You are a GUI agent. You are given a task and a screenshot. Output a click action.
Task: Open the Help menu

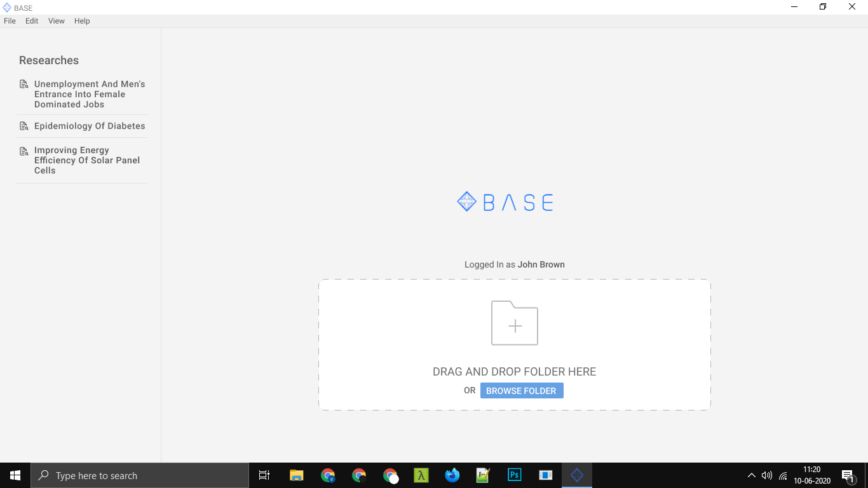click(x=82, y=21)
